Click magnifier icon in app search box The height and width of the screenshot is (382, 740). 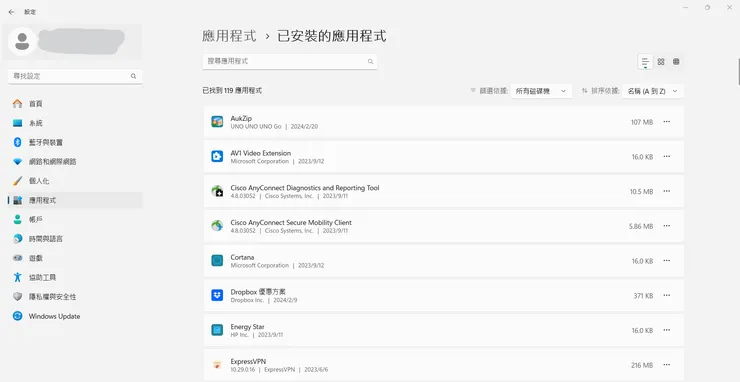[370, 61]
